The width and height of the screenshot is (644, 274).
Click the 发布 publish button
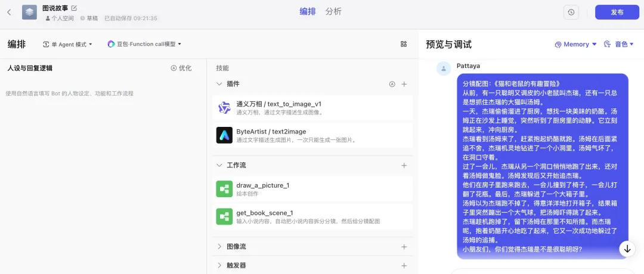tap(617, 12)
